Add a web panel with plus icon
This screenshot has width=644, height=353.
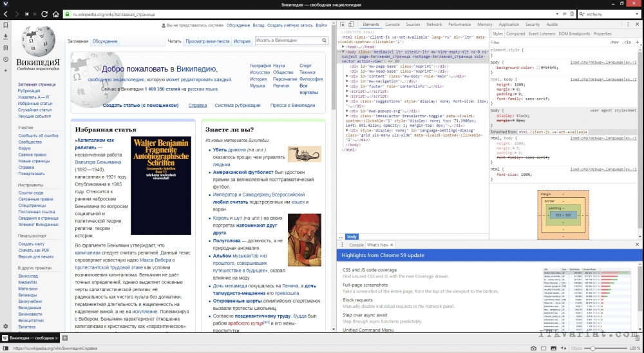(x=5, y=71)
